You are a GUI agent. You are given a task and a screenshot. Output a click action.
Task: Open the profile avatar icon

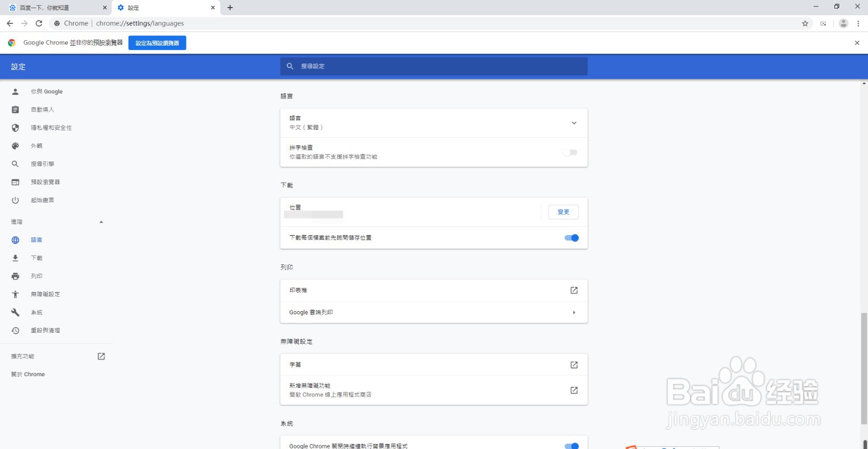(843, 23)
